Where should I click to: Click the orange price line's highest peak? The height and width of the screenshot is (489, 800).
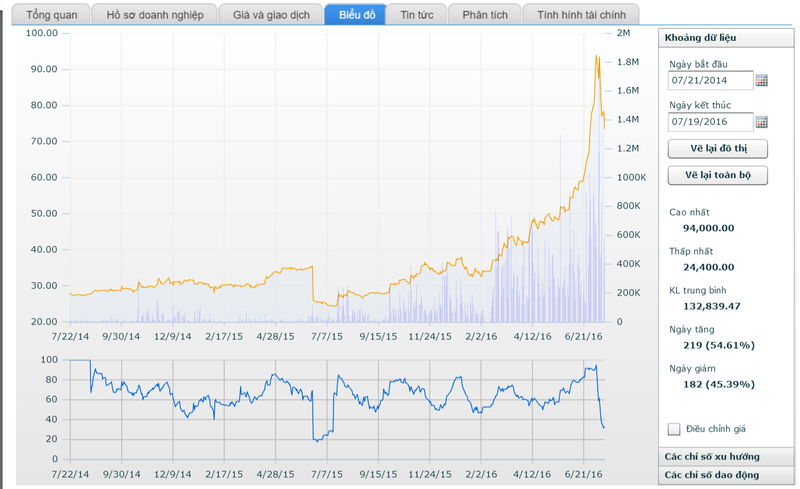pyautogui.click(x=597, y=56)
